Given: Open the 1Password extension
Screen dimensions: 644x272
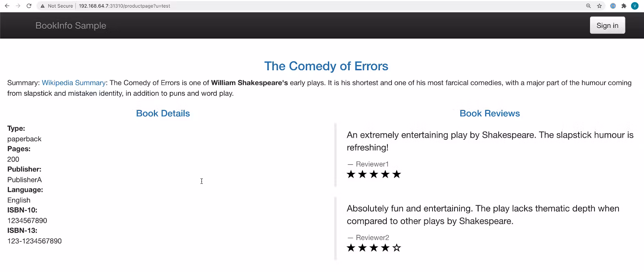Looking at the screenshot, I should 613,6.
